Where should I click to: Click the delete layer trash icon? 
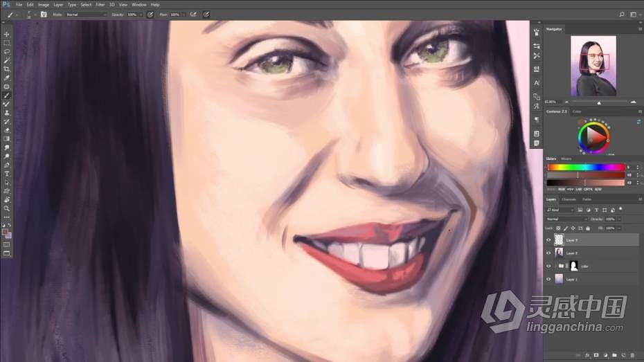(632, 355)
